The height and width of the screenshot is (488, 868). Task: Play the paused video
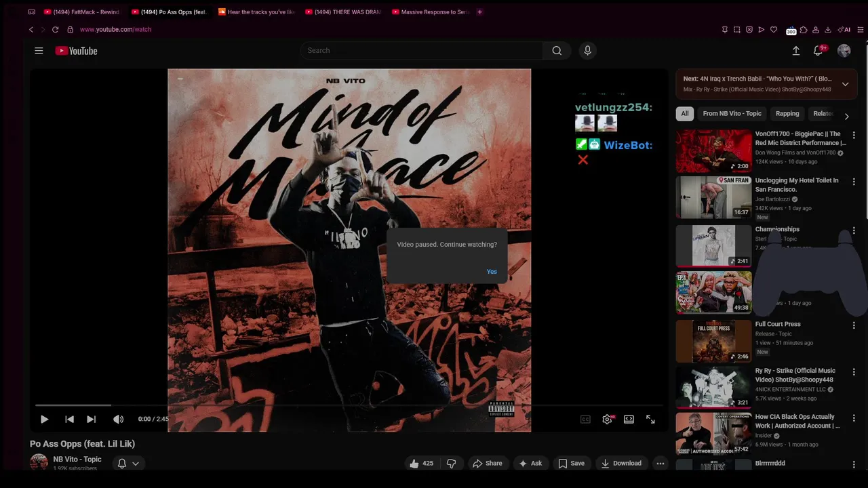44,420
